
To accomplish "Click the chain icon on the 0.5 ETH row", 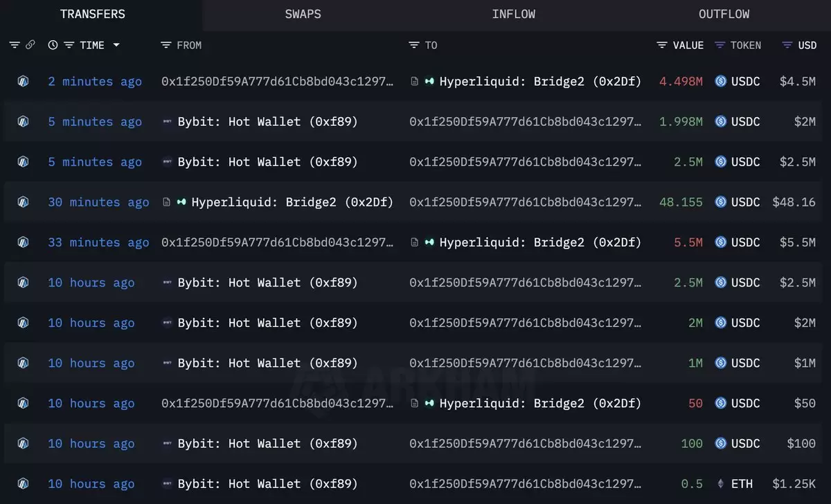I will coord(24,484).
